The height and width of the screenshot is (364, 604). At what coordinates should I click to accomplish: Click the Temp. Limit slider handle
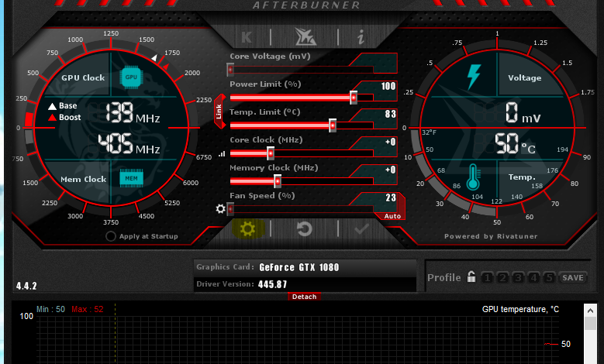tap(333, 125)
